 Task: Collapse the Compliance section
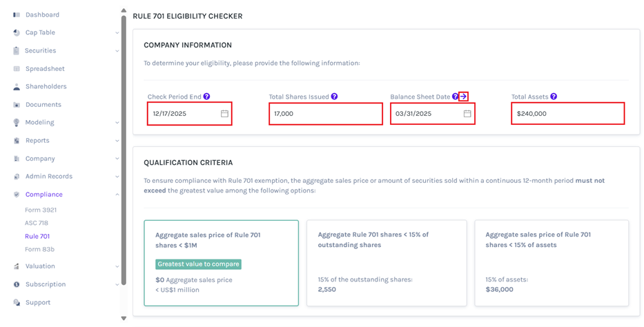tap(117, 195)
